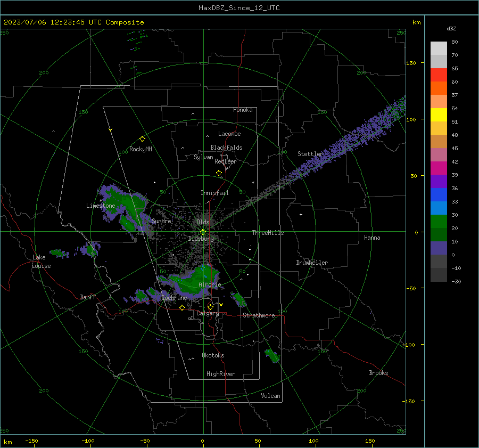Click the dBZ legend heading
479x448 pixels.
[451, 28]
